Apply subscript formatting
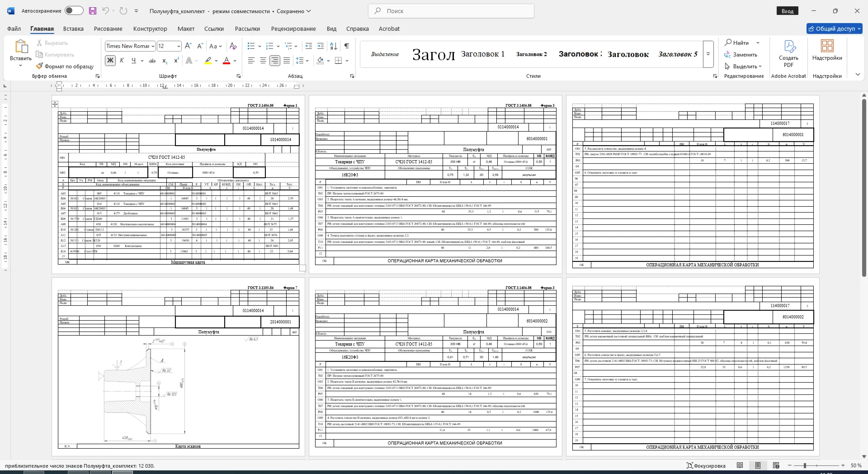The image size is (868, 474). pos(165,61)
